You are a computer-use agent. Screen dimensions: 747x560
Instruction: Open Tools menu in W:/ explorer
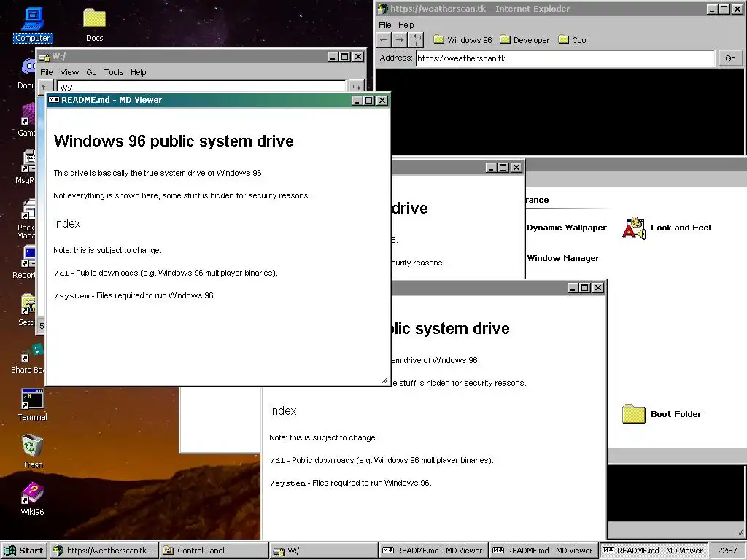(x=114, y=72)
